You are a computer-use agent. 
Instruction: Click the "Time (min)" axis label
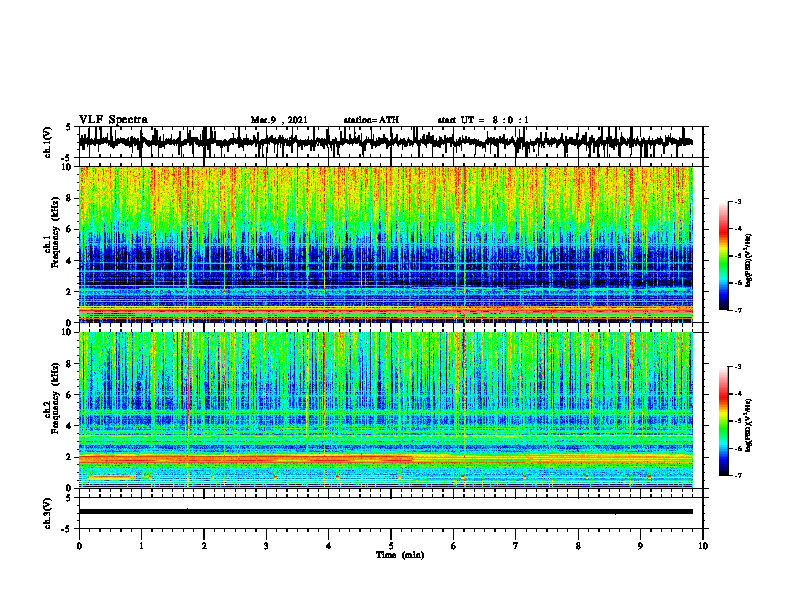[400, 555]
